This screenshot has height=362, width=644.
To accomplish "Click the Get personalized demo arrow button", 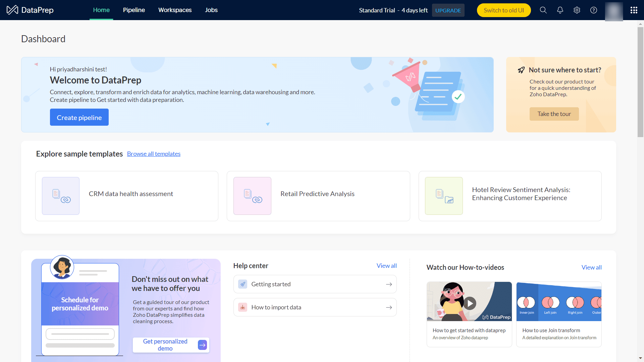I will 202,345.
